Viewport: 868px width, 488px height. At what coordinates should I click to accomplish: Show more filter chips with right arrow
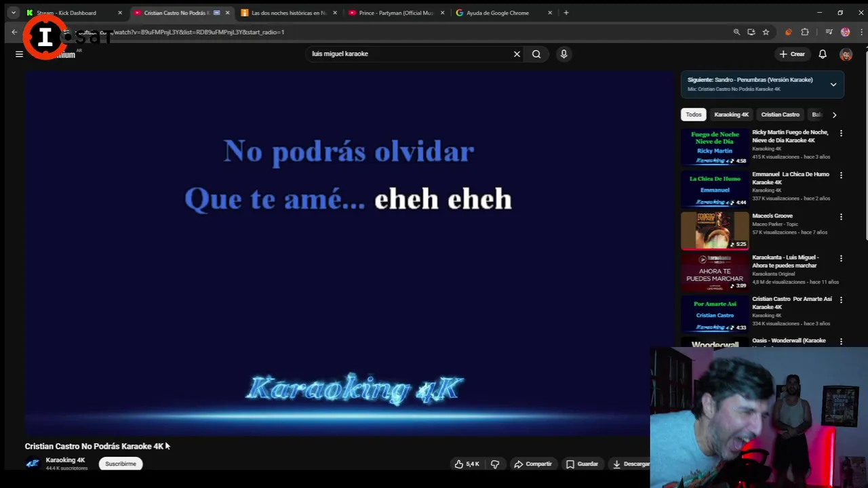tap(834, 115)
